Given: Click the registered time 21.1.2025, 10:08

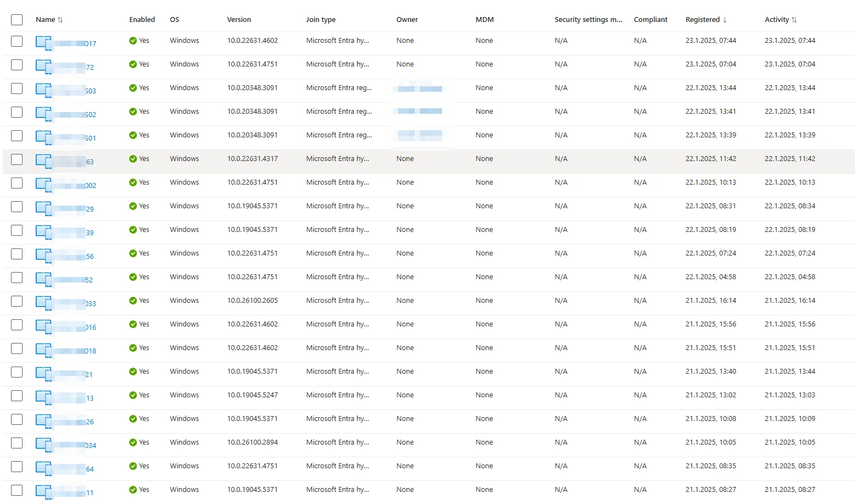Looking at the screenshot, I should click(710, 419).
